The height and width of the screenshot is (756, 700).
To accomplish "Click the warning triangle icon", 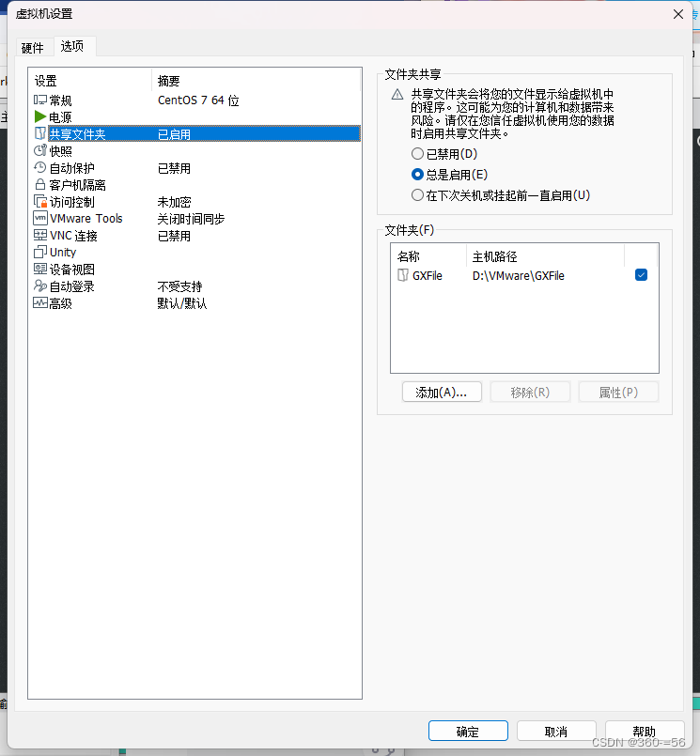I will (397, 94).
